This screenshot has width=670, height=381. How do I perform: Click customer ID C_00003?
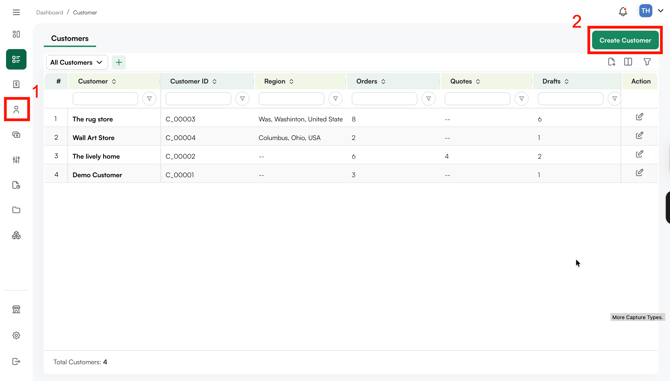point(180,119)
